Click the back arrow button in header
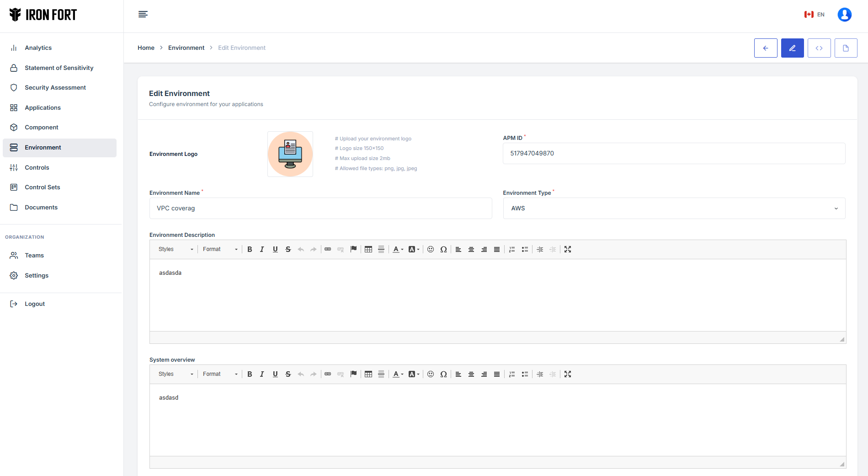Viewport: 868px width, 476px height. pos(766,48)
